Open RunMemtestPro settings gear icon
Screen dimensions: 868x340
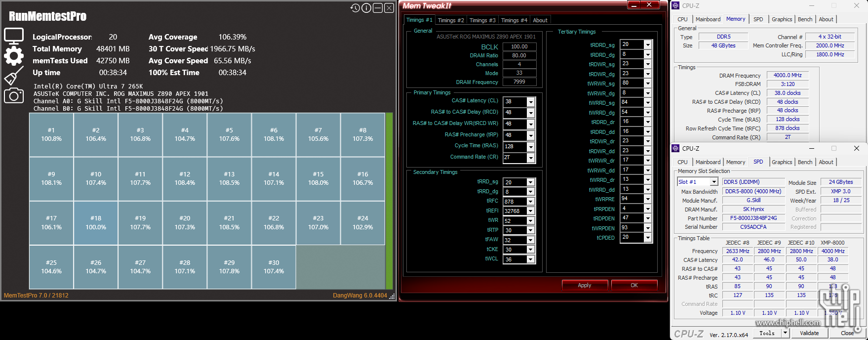click(14, 56)
